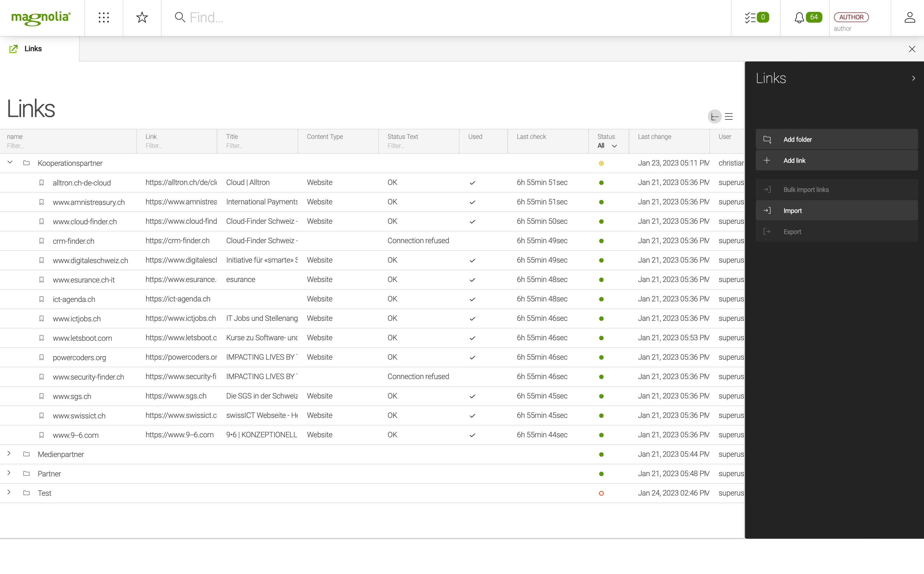This screenshot has width=924, height=574.
Task: Open the favorites star icon
Action: 142,17
